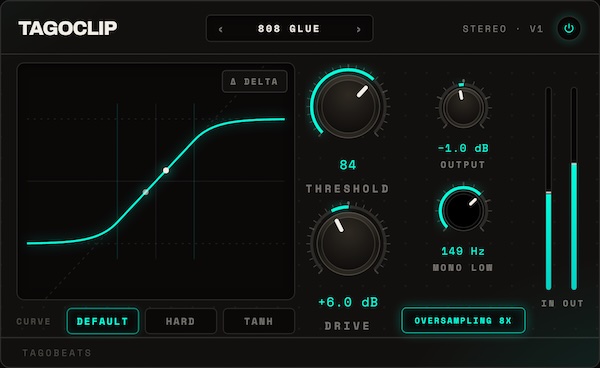The width and height of the screenshot is (600, 368).
Task: Go to next preset with right arrow
Action: (x=359, y=29)
